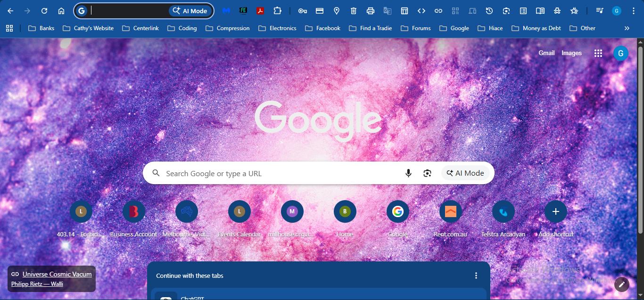The width and height of the screenshot is (644, 300).
Task: Open a new incognito window from the toolbar
Action: pos(557,11)
